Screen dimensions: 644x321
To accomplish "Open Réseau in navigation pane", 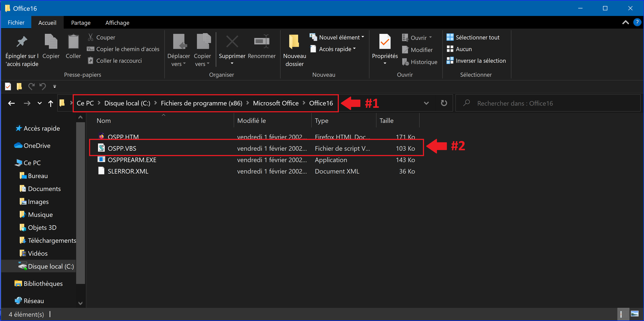I will coord(29,301).
